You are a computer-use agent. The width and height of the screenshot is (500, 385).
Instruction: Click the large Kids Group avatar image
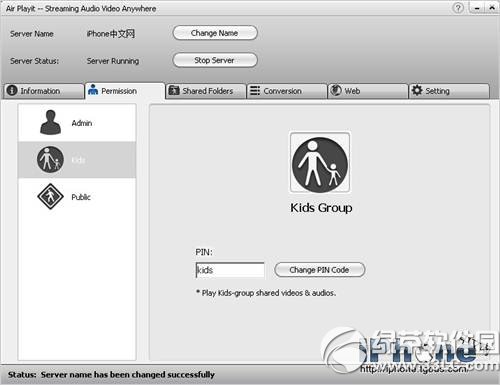click(320, 162)
